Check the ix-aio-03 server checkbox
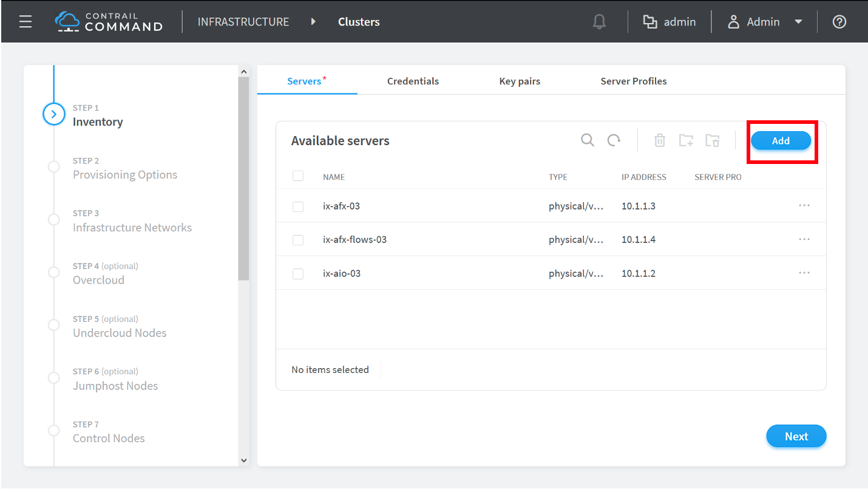Screen dimensions: 868x492 tap(298, 274)
